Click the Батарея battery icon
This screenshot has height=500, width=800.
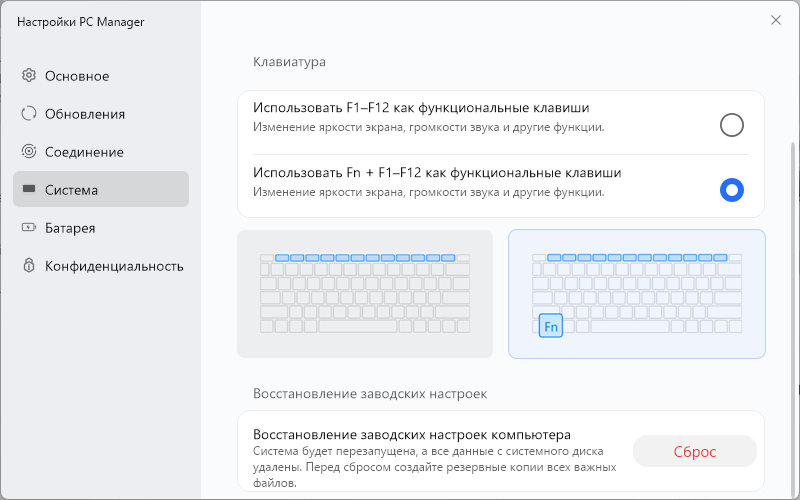(29, 228)
